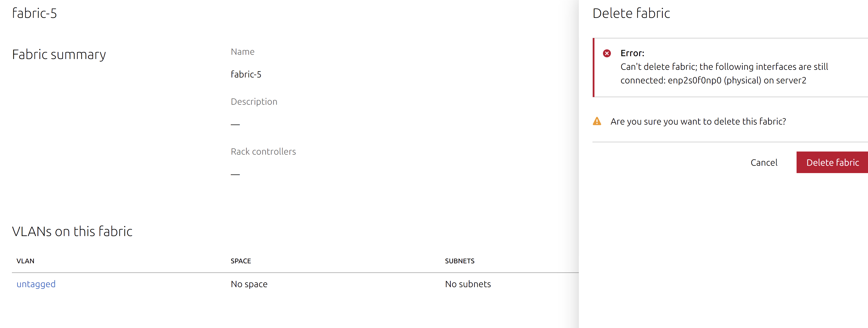
Task: Open the untagged VLAN link
Action: [36, 284]
